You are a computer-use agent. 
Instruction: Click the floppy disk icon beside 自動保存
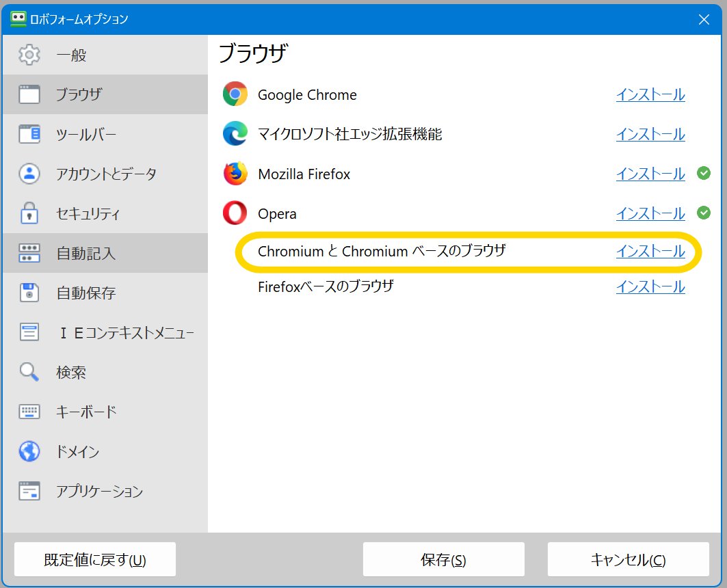pyautogui.click(x=29, y=293)
